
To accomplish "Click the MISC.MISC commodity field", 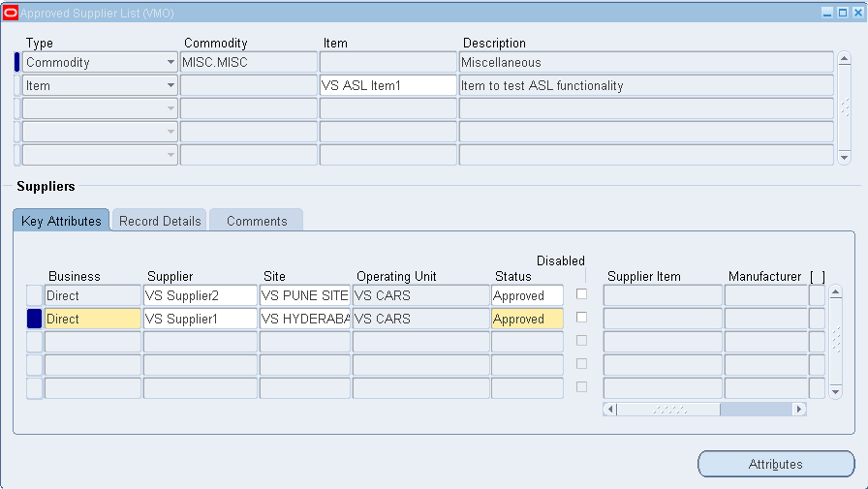I will 249,63.
